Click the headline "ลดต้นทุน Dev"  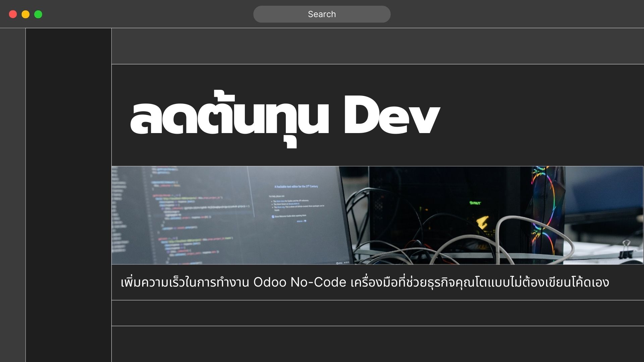point(285,119)
